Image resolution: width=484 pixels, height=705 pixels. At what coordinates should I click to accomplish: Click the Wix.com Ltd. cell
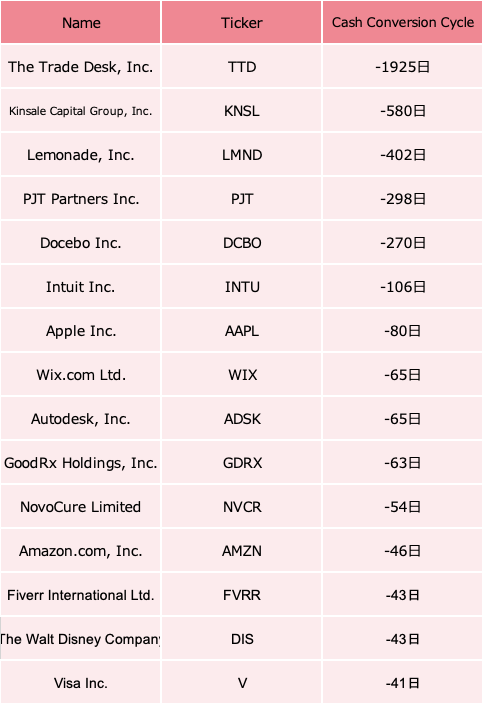(x=81, y=375)
